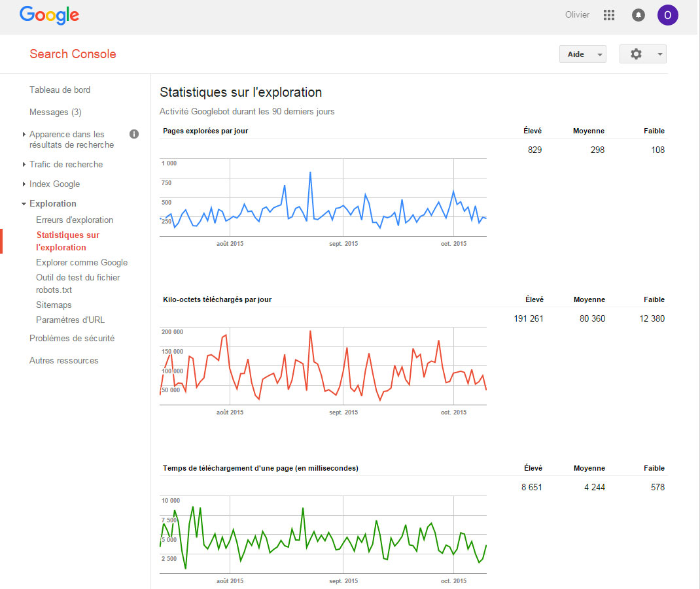Viewport: 700px width, 589px height.
Task: Open Autres ressources
Action: [64, 361]
